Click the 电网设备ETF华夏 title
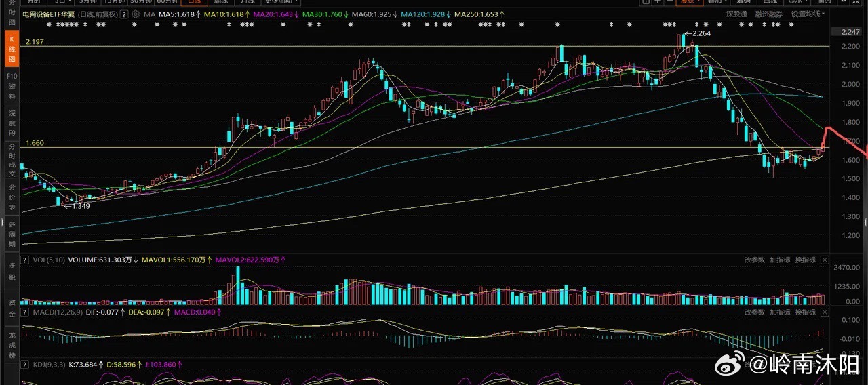The height and width of the screenshot is (385, 868). point(49,14)
